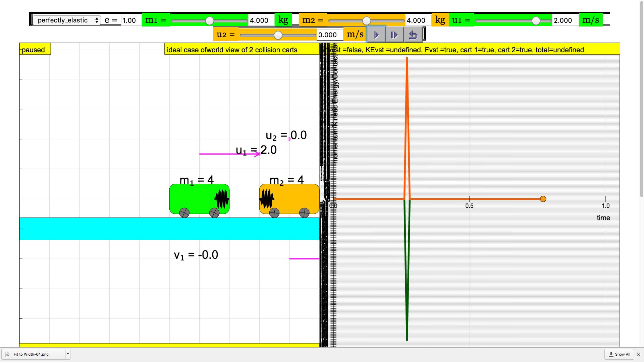Open the perfectly_elastic collision type dropdown
The width and height of the screenshot is (644, 362).
click(66, 20)
